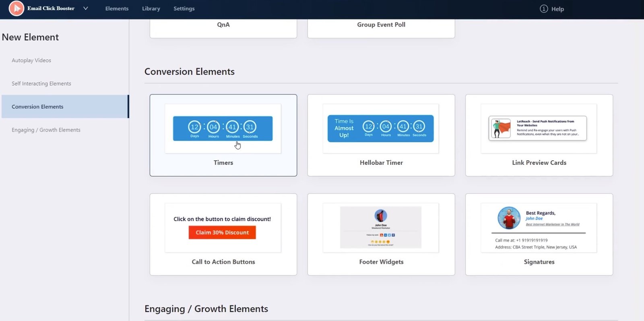Jump to Engaging / Growth Elements in the sidebar

(46, 130)
